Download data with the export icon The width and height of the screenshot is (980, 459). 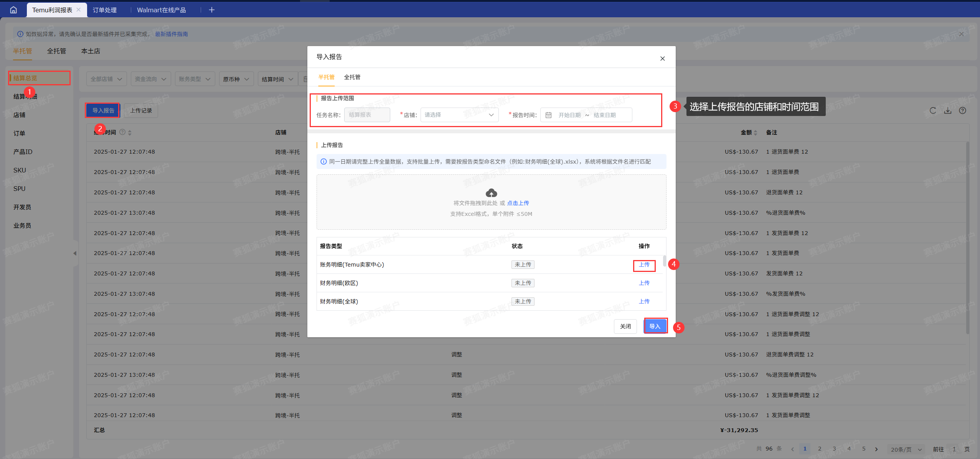pyautogui.click(x=948, y=111)
